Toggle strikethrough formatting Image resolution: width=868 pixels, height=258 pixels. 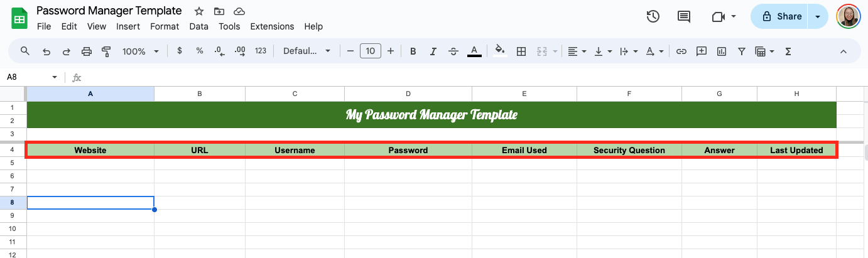coord(453,51)
